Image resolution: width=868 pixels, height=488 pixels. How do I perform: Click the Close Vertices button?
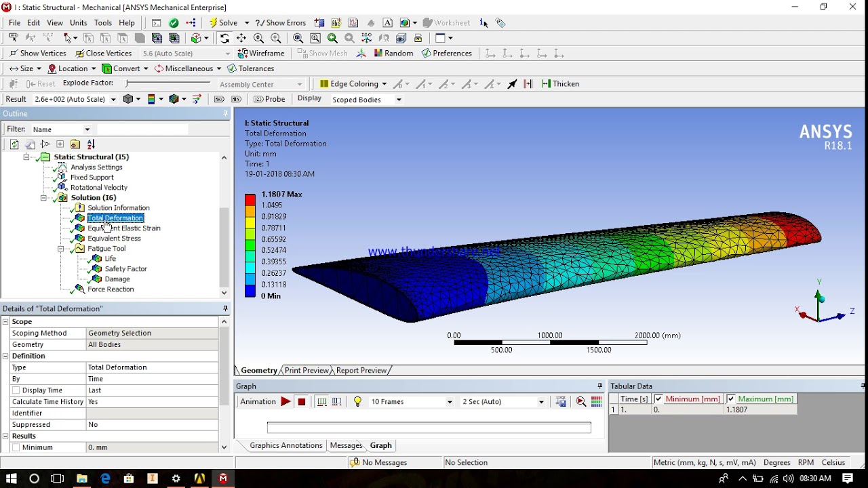(x=103, y=53)
